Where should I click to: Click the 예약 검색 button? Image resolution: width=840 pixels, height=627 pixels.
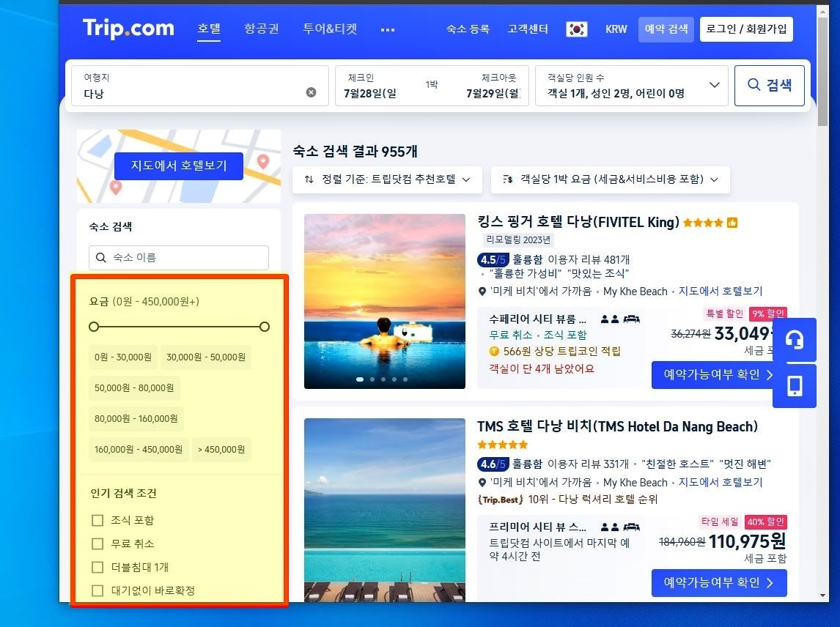coord(666,29)
